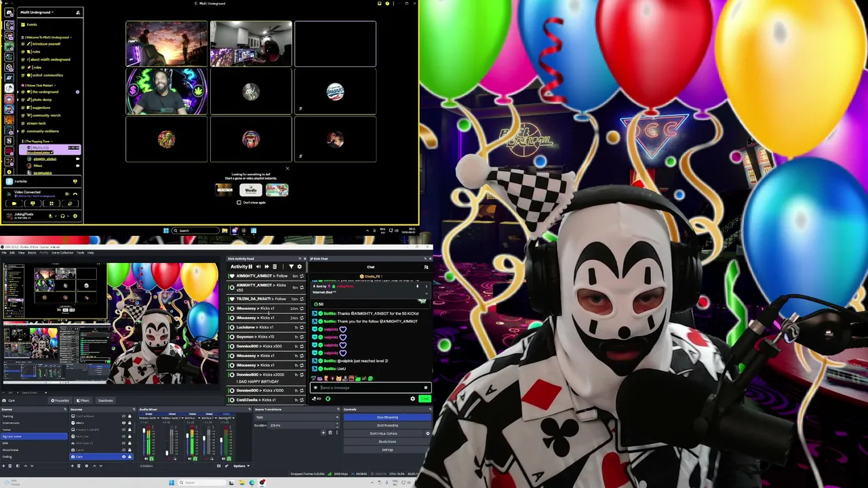Hide the Cam source with eye icon
Screen dimensions: 868x488
coord(123,457)
